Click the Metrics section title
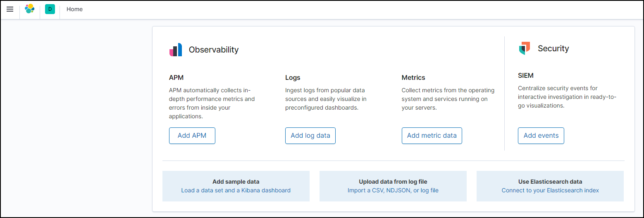 413,77
